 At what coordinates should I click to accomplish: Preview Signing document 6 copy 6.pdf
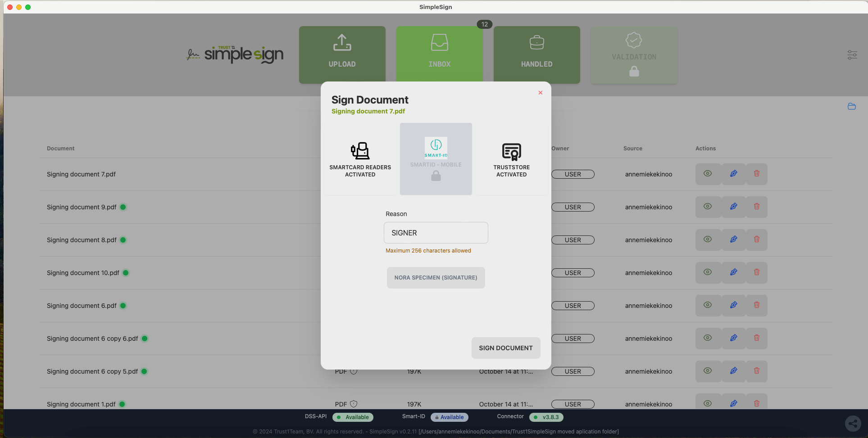708,338
